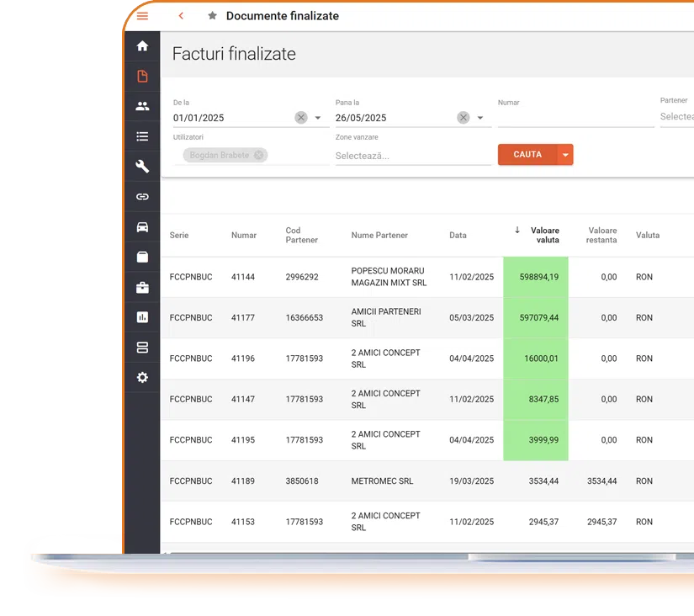Select the vehicle/fleet icon in sidebar
The height and width of the screenshot is (616, 694).
[141, 226]
